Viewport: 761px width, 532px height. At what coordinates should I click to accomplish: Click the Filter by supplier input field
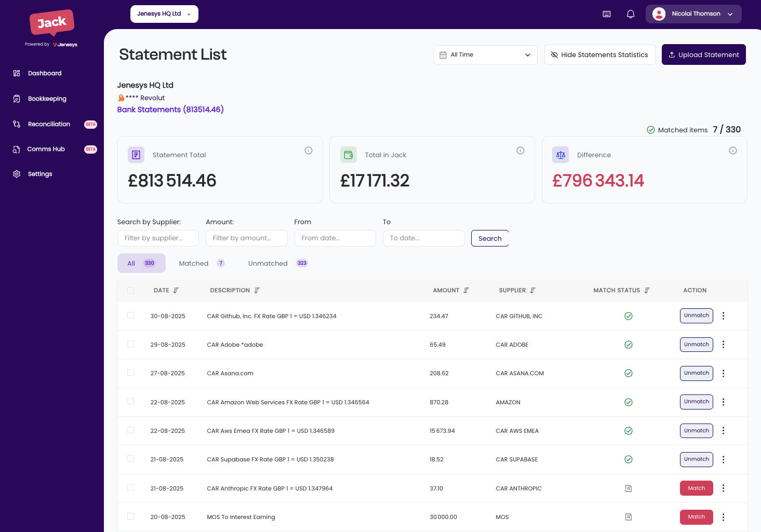coord(158,238)
